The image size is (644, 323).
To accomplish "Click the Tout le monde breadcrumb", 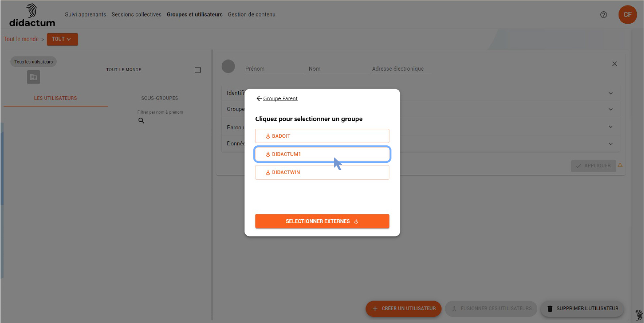I will click(21, 39).
